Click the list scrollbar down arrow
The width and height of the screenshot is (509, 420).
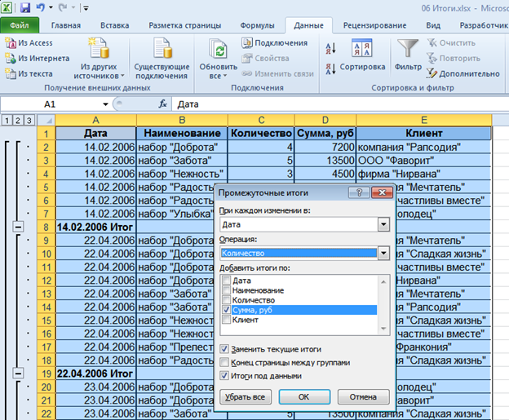point(383,329)
